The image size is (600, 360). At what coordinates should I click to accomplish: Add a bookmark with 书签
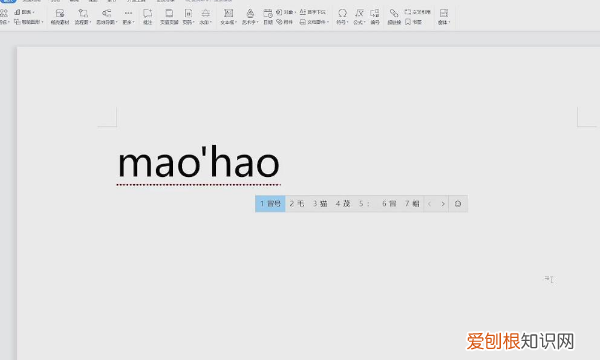(413, 22)
